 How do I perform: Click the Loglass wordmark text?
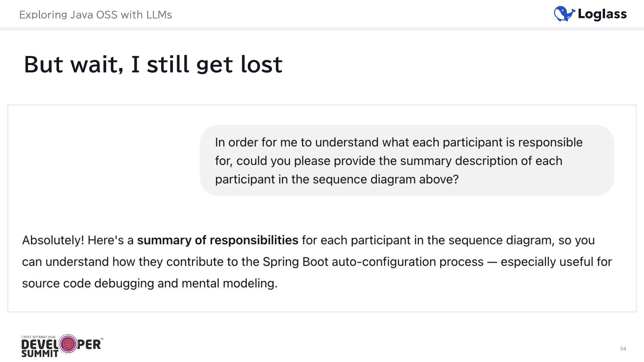pos(602,14)
